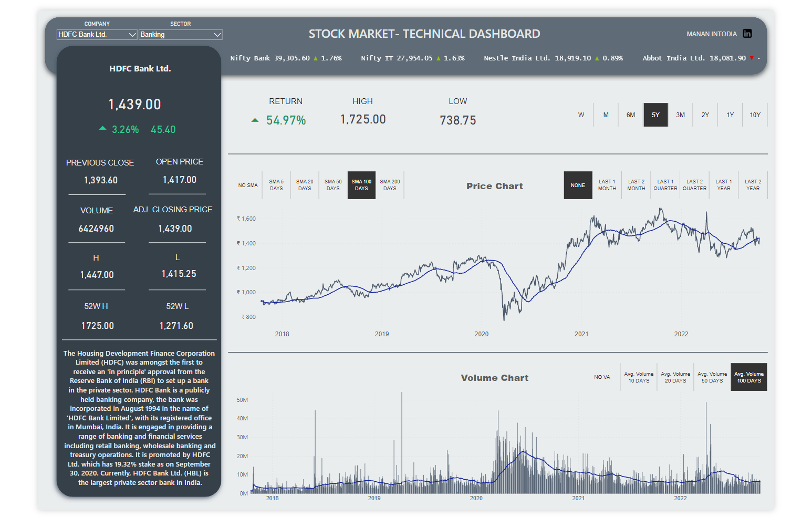Highlight Last 2 Quarter period
812x517 pixels.
point(694,185)
